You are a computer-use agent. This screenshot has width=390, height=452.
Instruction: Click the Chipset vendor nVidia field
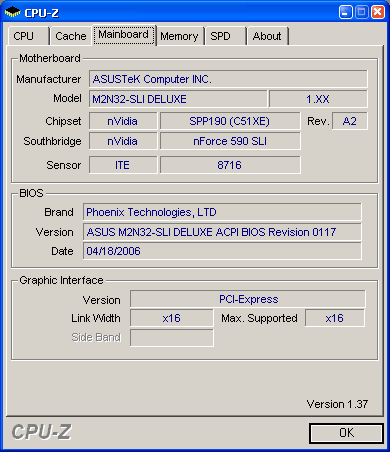(x=123, y=121)
